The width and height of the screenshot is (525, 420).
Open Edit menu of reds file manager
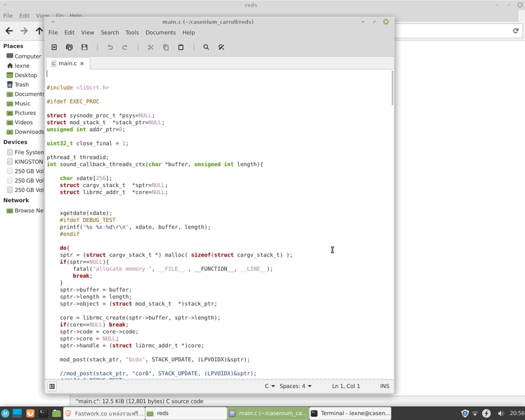coord(24,15)
